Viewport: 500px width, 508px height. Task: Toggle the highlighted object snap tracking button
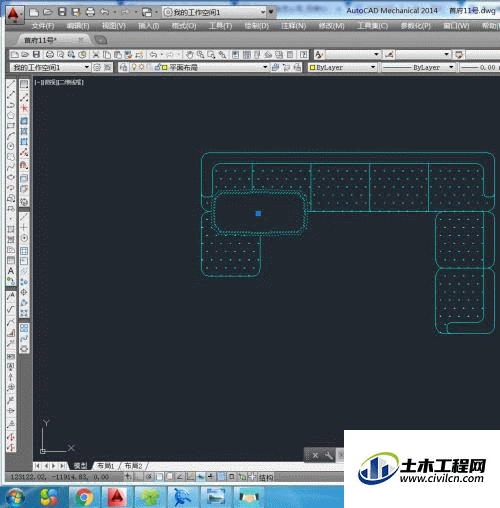(201, 477)
